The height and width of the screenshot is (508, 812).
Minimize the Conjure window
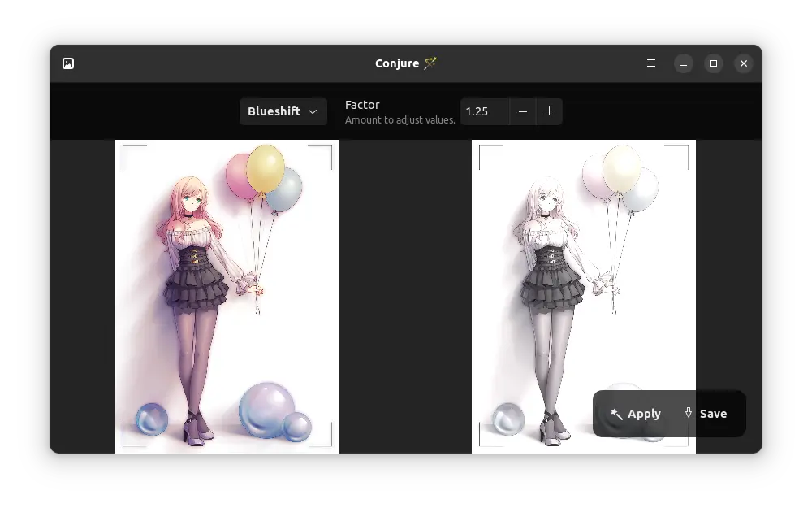(684, 63)
